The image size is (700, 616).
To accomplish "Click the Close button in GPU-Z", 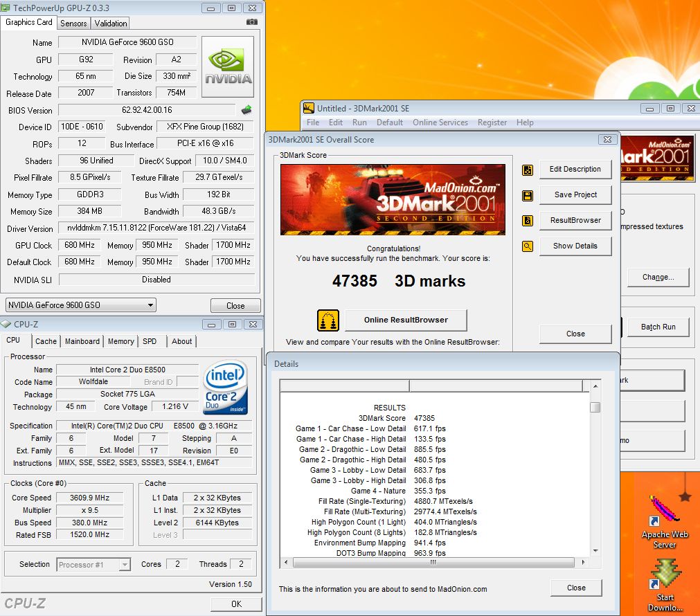I will pyautogui.click(x=235, y=306).
